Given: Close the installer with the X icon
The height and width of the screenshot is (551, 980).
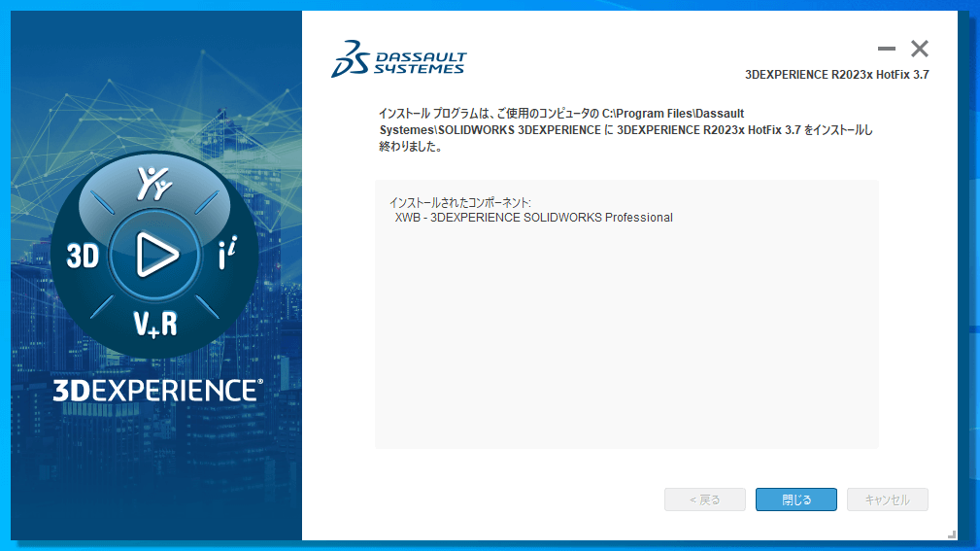Looking at the screenshot, I should pos(920,49).
